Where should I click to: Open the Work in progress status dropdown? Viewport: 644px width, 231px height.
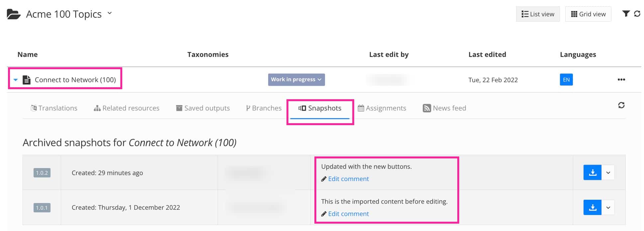pyautogui.click(x=296, y=80)
